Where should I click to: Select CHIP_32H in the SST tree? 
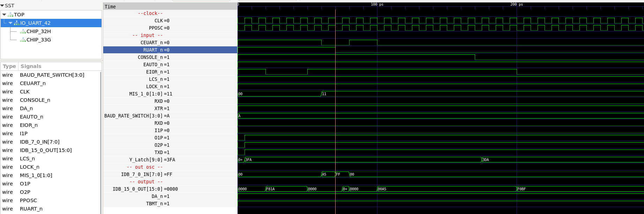pos(39,31)
